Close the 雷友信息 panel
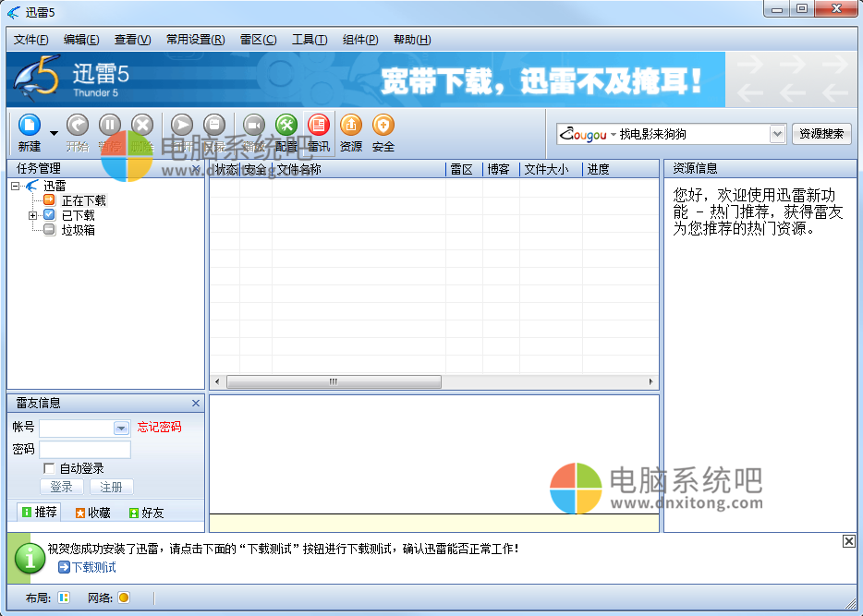Screen dimensions: 863x616 coord(195,404)
